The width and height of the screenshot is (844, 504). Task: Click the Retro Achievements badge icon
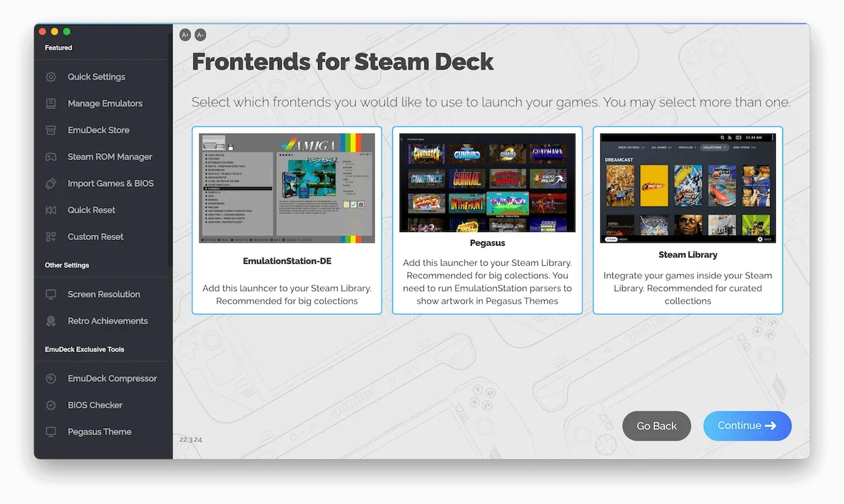tap(51, 321)
